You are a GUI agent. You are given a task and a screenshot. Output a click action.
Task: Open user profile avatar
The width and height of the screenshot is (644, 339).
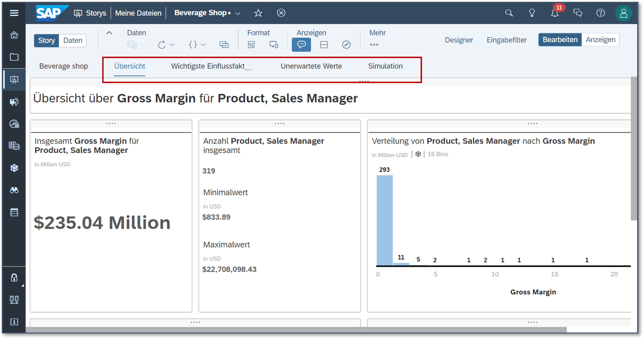[623, 13]
